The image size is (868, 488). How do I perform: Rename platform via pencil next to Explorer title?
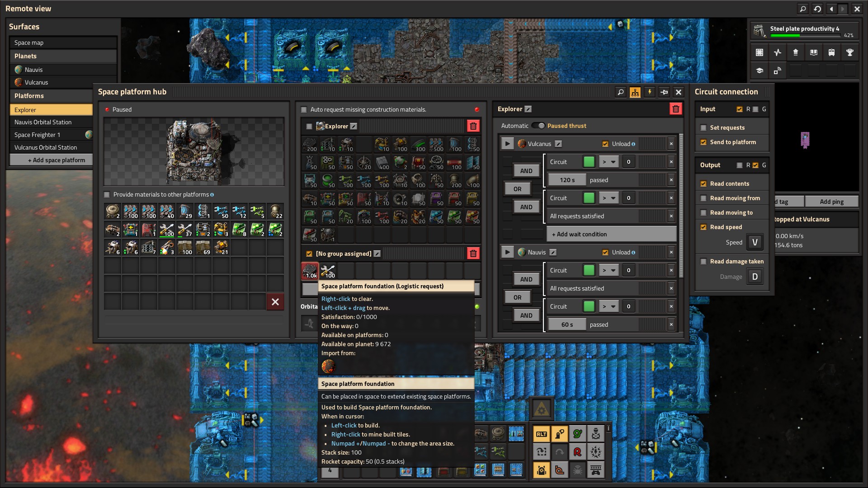coord(528,109)
